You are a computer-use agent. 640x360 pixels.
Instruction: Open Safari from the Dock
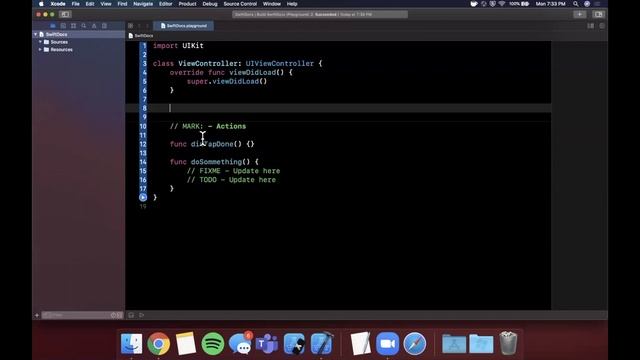[415, 343]
